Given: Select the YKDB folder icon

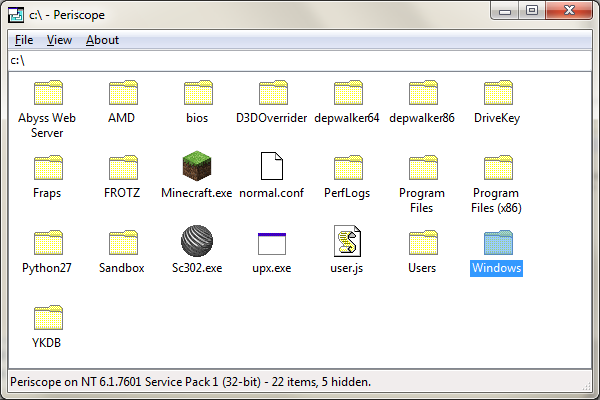Looking at the screenshot, I should [48, 317].
